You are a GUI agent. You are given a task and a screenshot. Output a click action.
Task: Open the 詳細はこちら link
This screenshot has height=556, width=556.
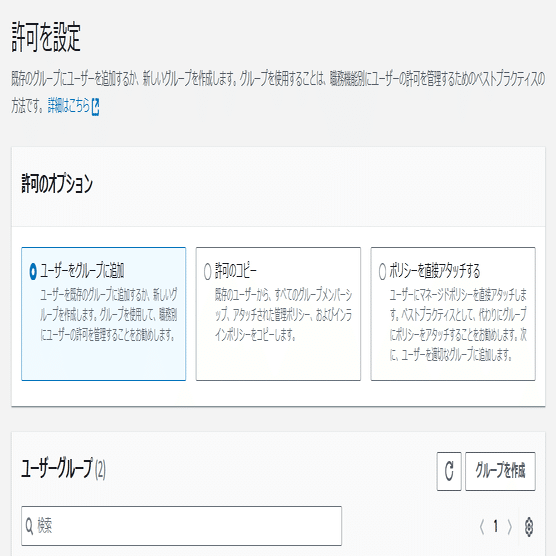69,106
